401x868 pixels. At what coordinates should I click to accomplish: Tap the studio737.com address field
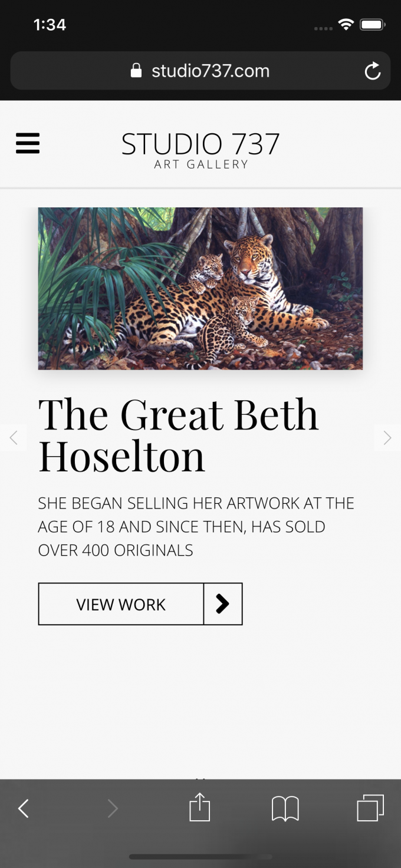tap(210, 71)
